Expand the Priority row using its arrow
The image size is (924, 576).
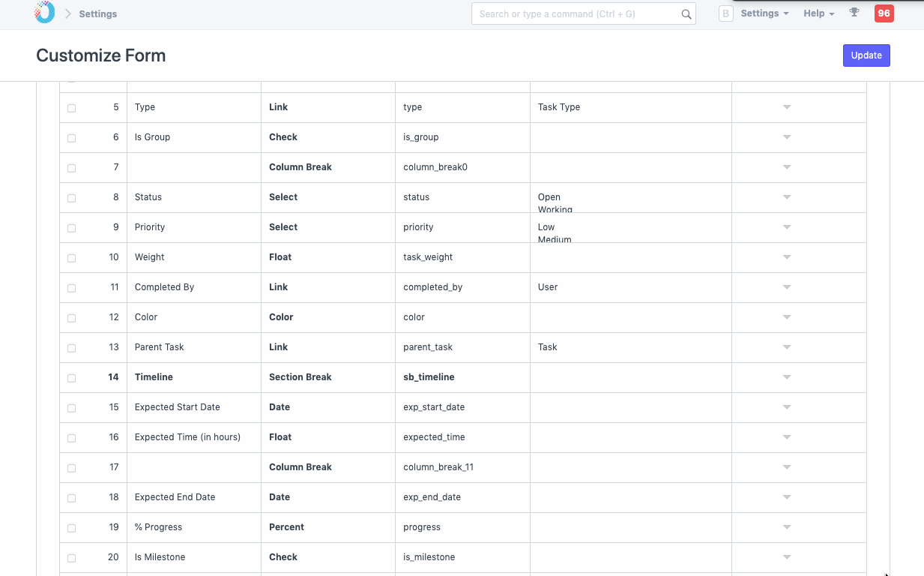coord(787,227)
